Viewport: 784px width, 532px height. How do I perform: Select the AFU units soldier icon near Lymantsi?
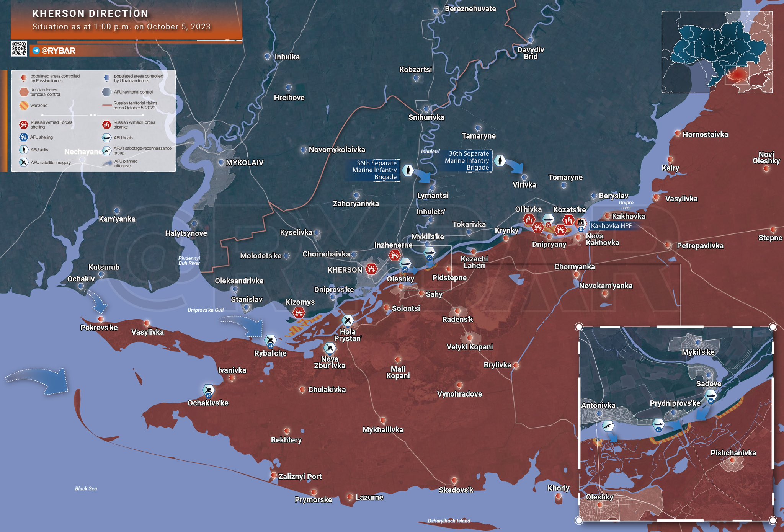coord(408,170)
